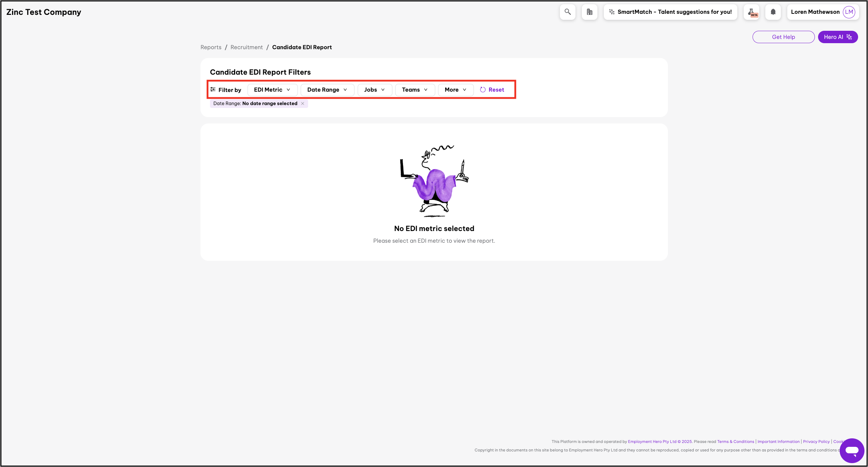The height and width of the screenshot is (467, 868).
Task: Navigate to Recruitment breadcrumb
Action: click(246, 47)
